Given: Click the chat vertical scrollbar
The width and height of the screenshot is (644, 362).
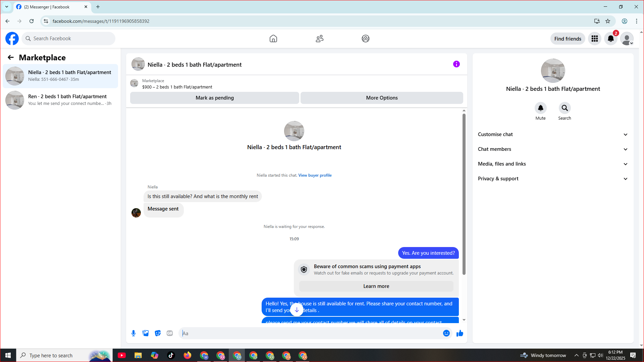Looking at the screenshot, I should pos(464,194).
